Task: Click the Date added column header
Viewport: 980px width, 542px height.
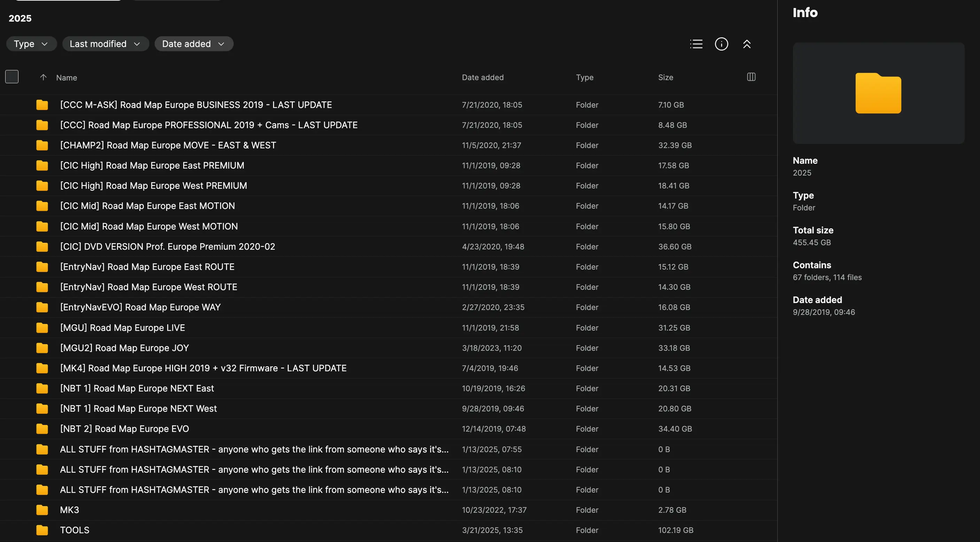Action: click(482, 78)
